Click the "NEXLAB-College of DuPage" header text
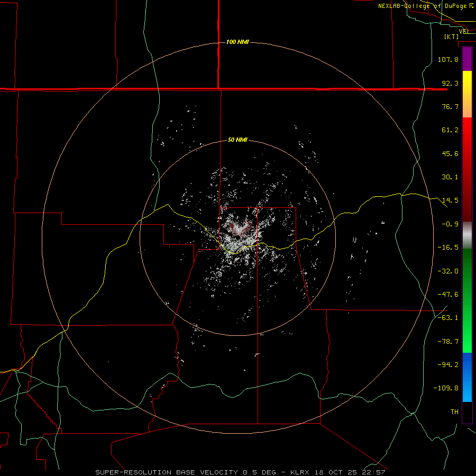The height and width of the screenshot is (476, 476). coord(422,6)
